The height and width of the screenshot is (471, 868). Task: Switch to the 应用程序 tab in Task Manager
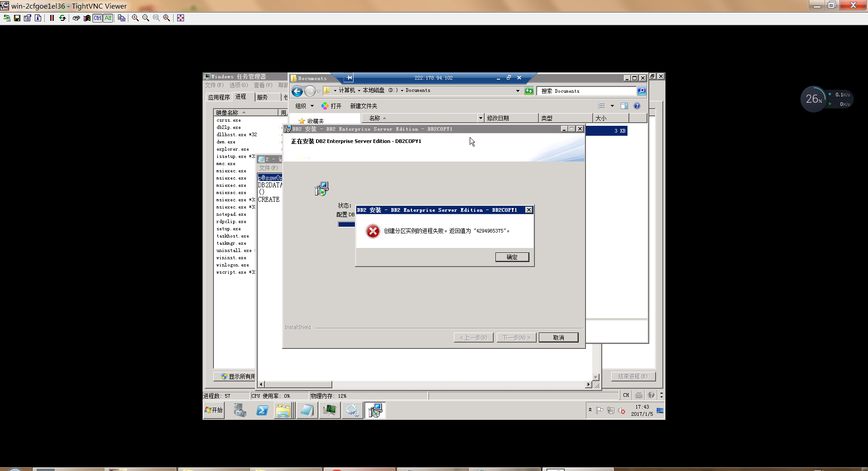pos(219,97)
